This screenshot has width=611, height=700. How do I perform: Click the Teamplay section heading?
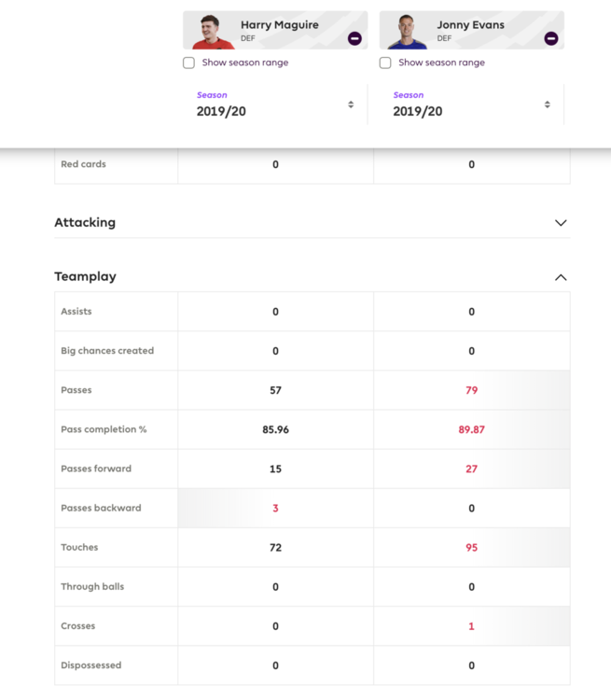[x=85, y=277]
